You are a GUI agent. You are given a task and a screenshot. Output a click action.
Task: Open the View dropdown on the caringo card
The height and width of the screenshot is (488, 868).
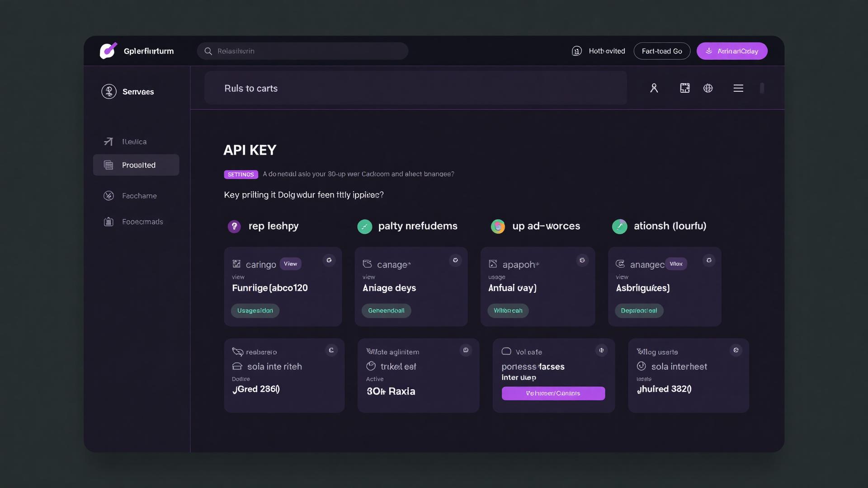pos(291,263)
